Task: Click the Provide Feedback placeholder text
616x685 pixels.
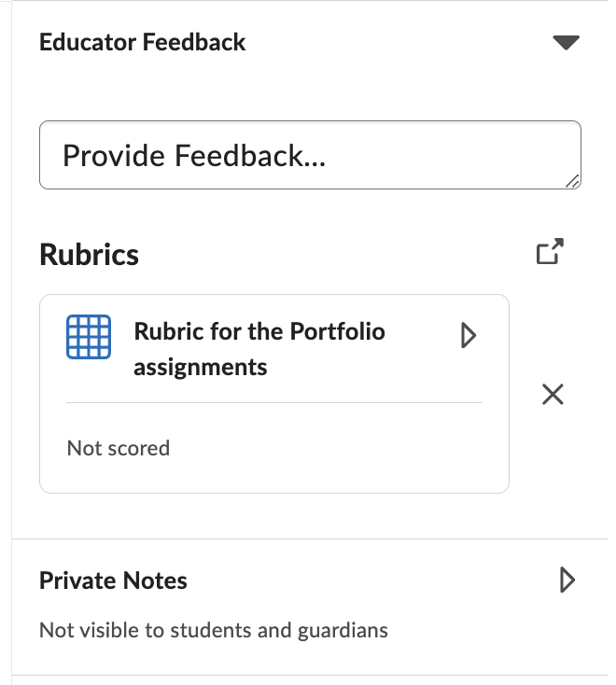Action: 194,156
